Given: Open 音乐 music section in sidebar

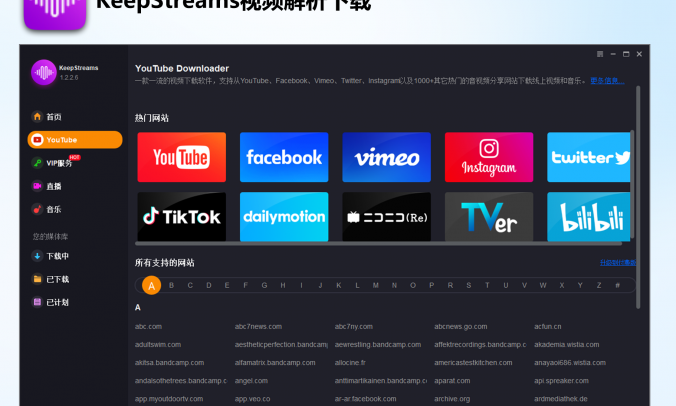Looking at the screenshot, I should point(47,209).
